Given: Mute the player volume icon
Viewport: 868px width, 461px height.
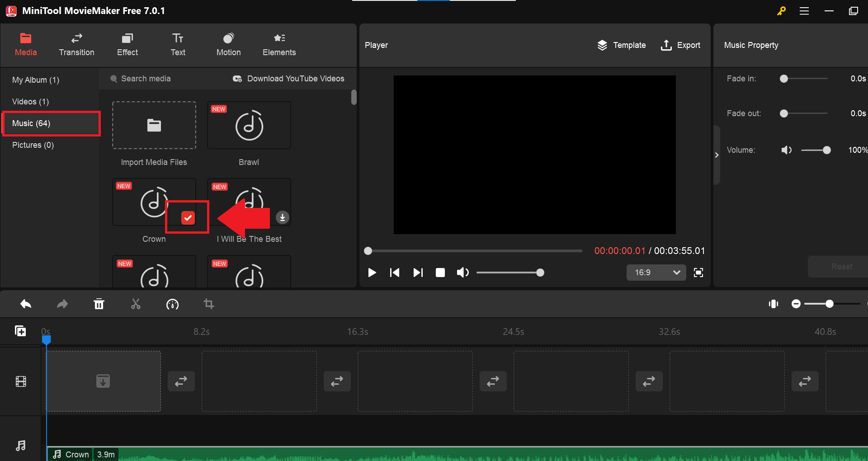Looking at the screenshot, I should (x=462, y=273).
